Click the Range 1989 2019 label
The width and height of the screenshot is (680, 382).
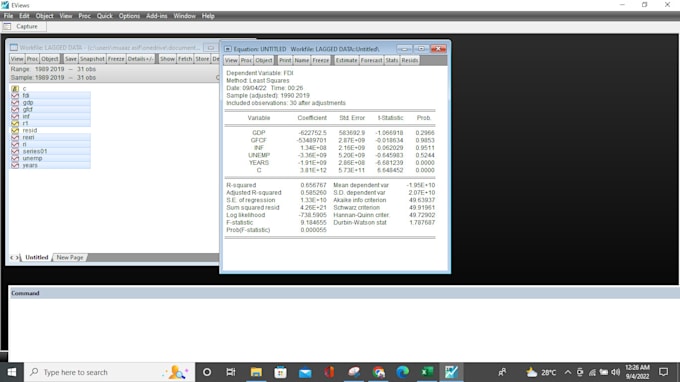tap(53, 69)
